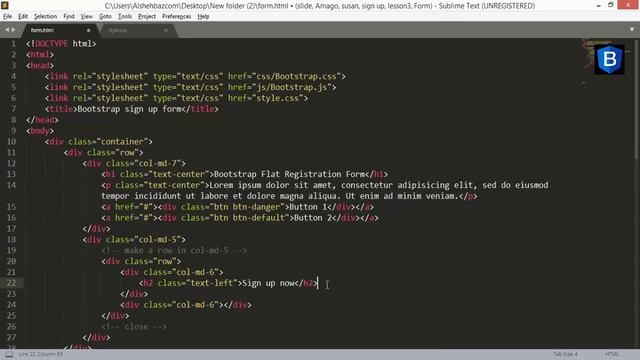
Task: Click the 'make a row in col-md-5' comment
Action: click(x=174, y=251)
